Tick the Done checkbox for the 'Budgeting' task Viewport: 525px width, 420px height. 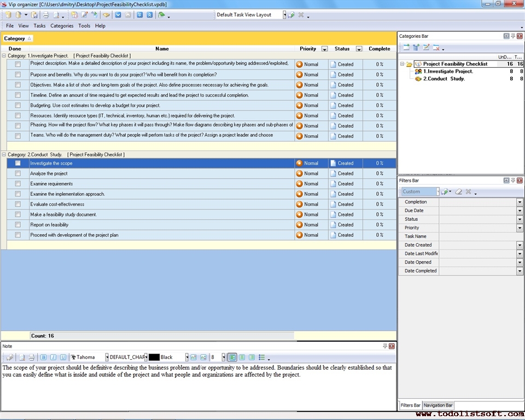pos(17,105)
